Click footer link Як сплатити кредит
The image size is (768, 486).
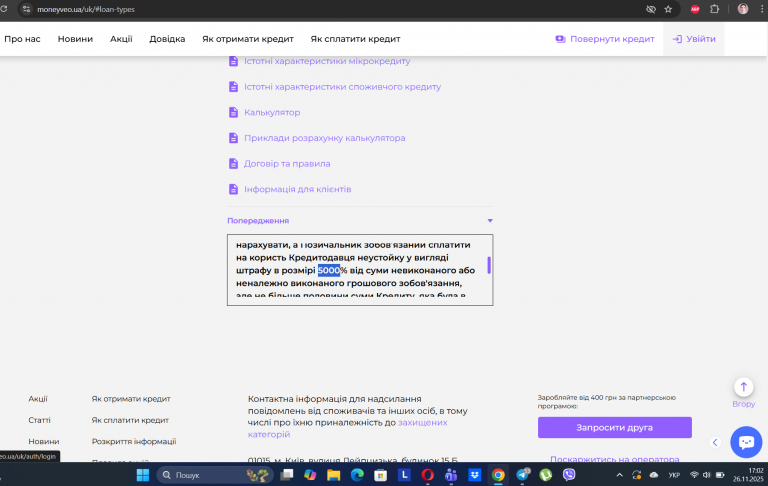pyautogui.click(x=130, y=420)
